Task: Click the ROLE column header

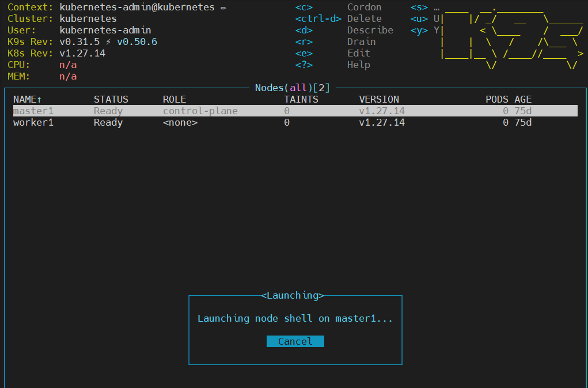Action: point(174,99)
